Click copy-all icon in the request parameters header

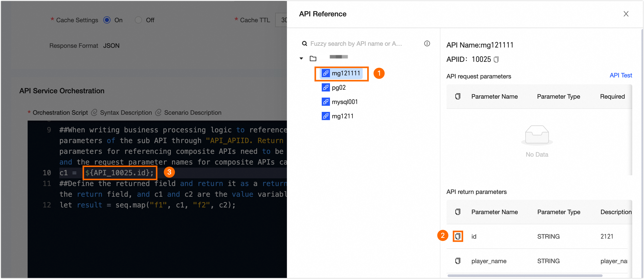pyautogui.click(x=458, y=96)
